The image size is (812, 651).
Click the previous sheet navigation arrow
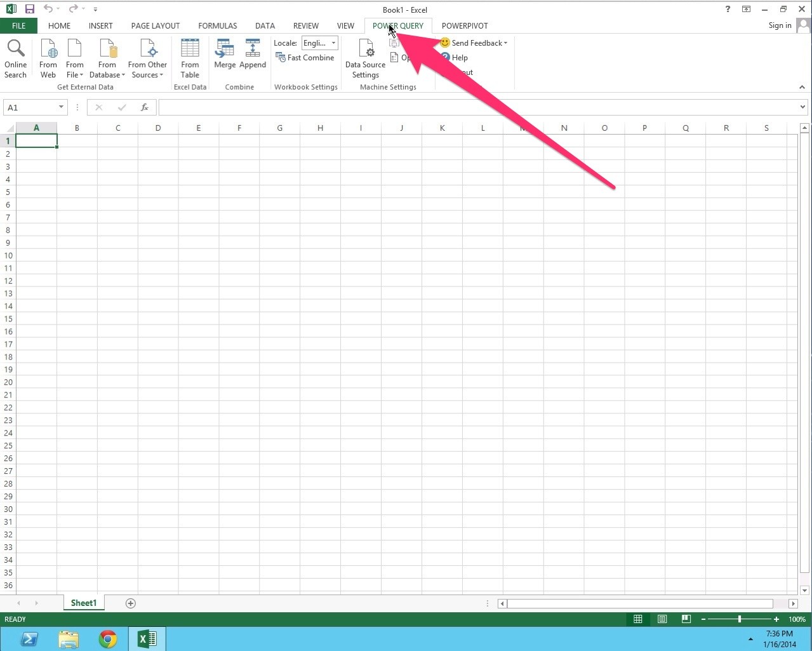click(x=19, y=603)
